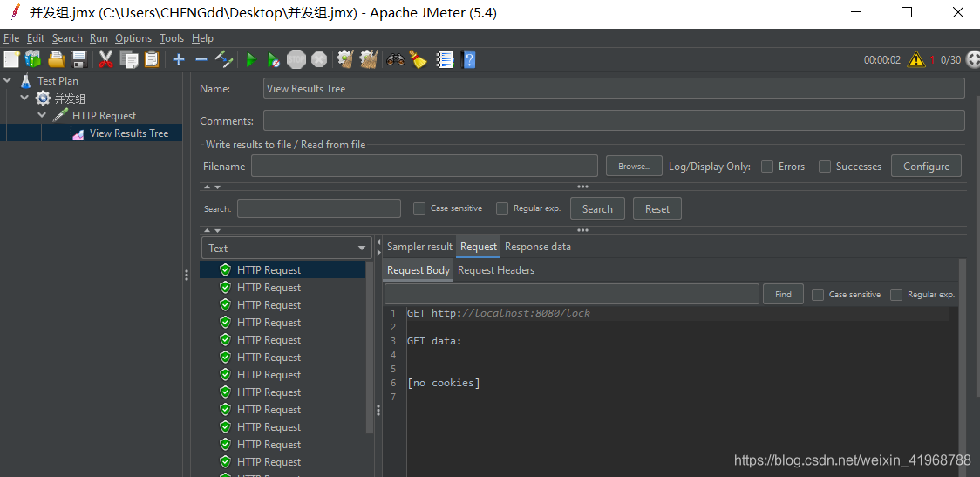Open the Text renderer dropdown
The height and width of the screenshot is (477, 980).
click(287, 248)
